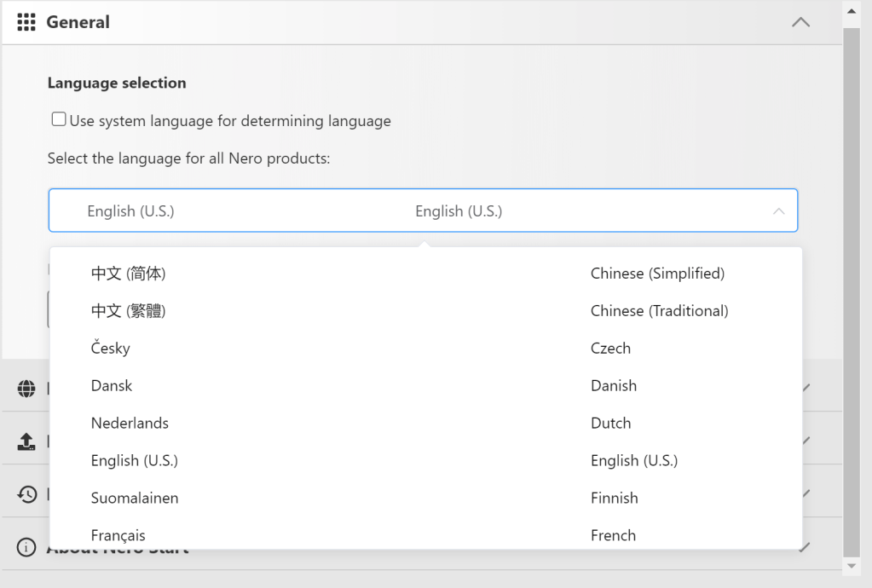Viewport: 872px width, 588px height.
Task: Select Français (French) language entry
Action: click(x=425, y=534)
